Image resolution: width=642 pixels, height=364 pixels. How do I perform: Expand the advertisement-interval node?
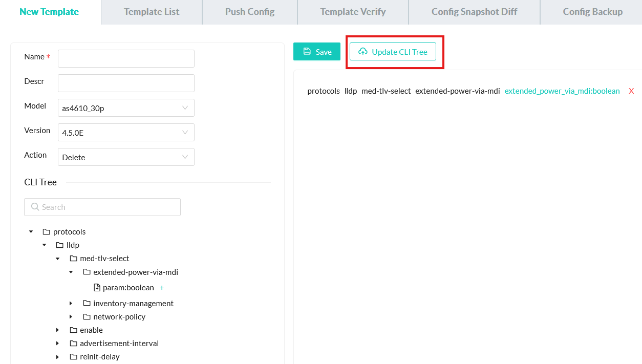click(x=58, y=344)
